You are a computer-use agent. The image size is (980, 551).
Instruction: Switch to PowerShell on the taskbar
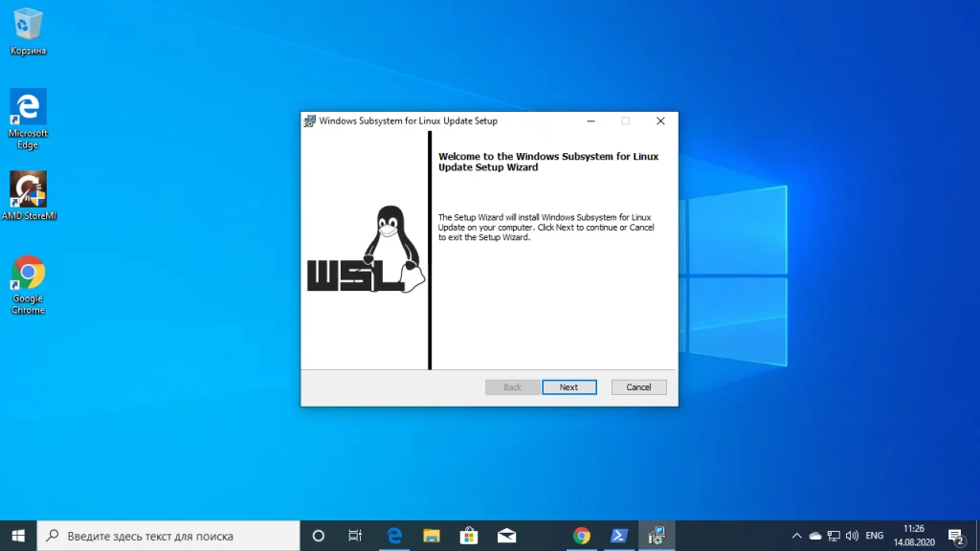click(x=619, y=536)
